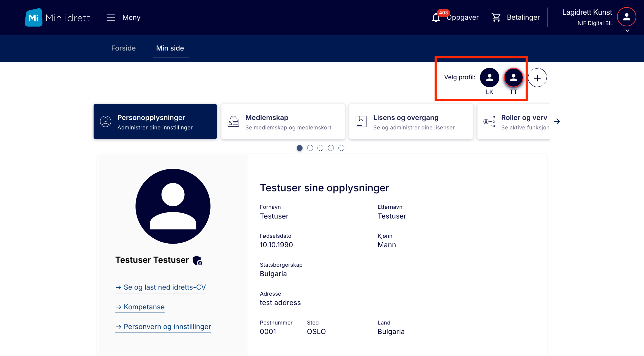Select the first carousel pagination dot
This screenshot has width=644, height=356.
pyautogui.click(x=300, y=148)
